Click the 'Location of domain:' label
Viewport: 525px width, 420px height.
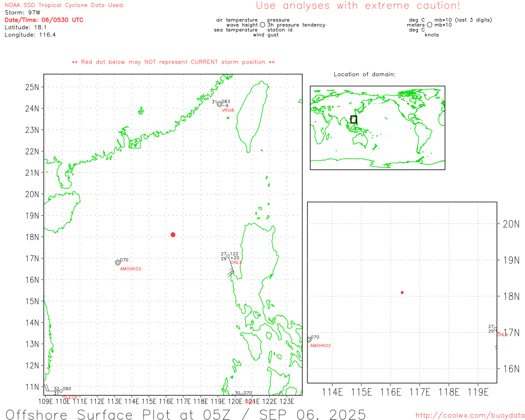pyautogui.click(x=365, y=74)
